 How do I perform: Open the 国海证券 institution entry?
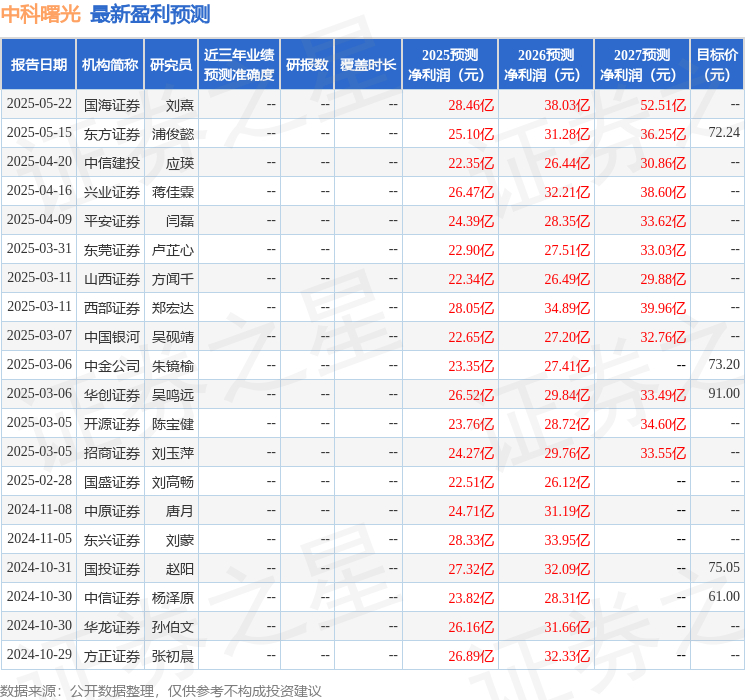[111, 104]
